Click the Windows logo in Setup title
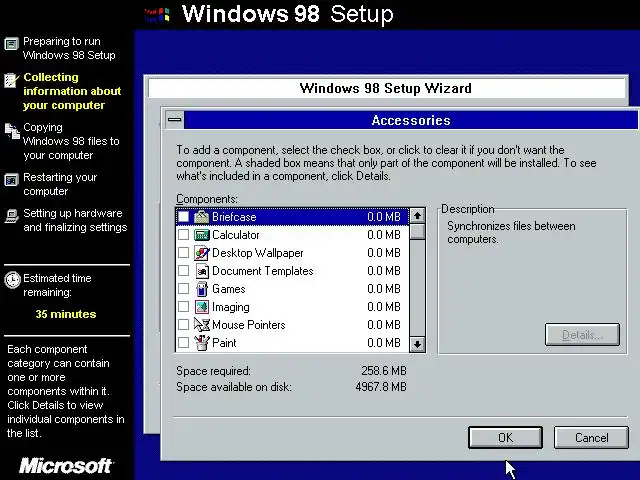 (157, 15)
